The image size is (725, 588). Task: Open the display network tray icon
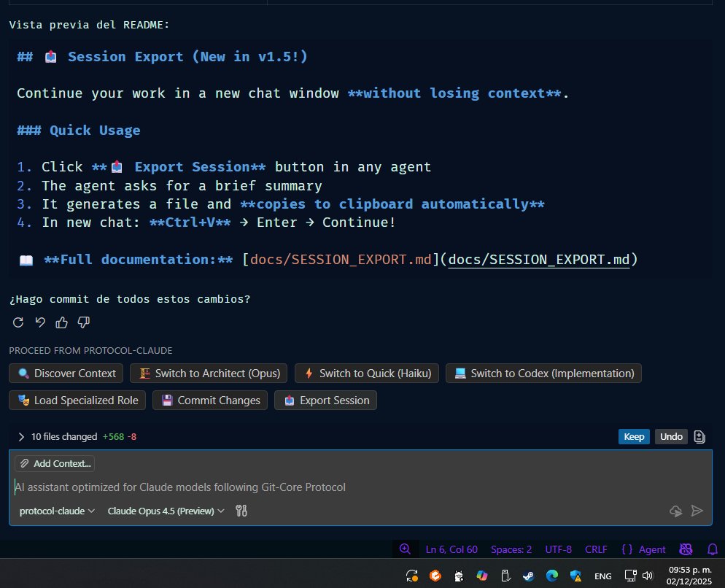point(630,576)
